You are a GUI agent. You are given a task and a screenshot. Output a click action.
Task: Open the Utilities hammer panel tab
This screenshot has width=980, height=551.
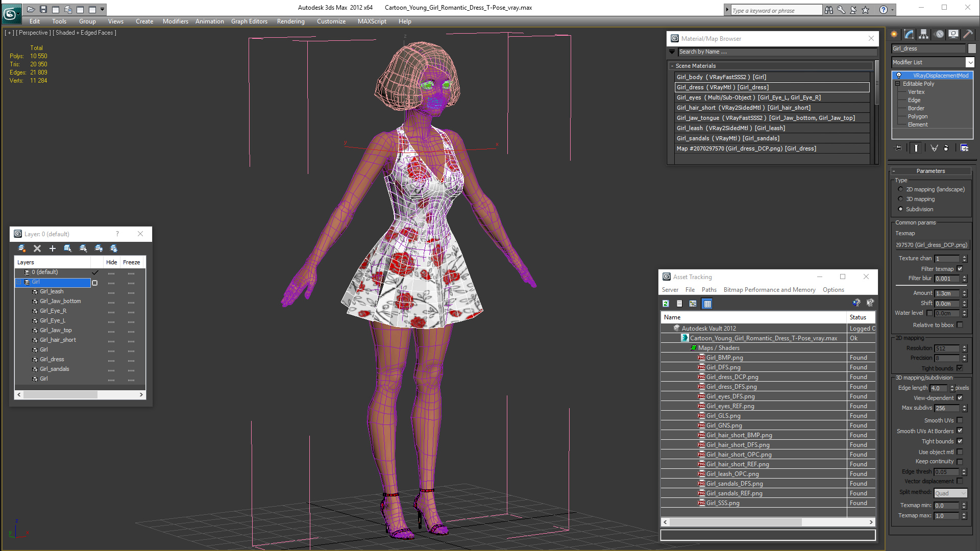click(x=968, y=34)
